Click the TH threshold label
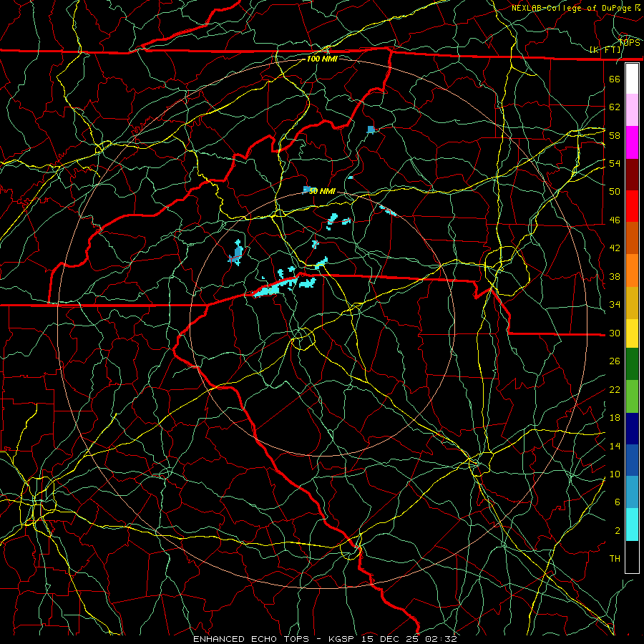 pos(615,559)
